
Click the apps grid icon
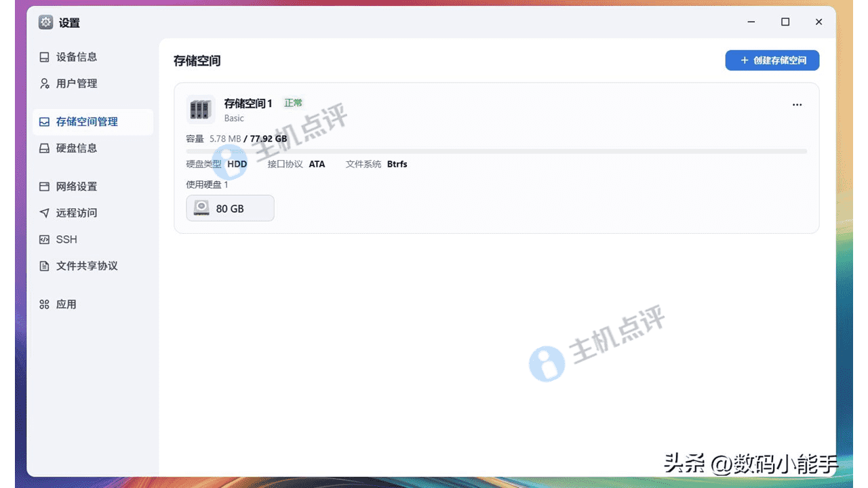coord(45,304)
